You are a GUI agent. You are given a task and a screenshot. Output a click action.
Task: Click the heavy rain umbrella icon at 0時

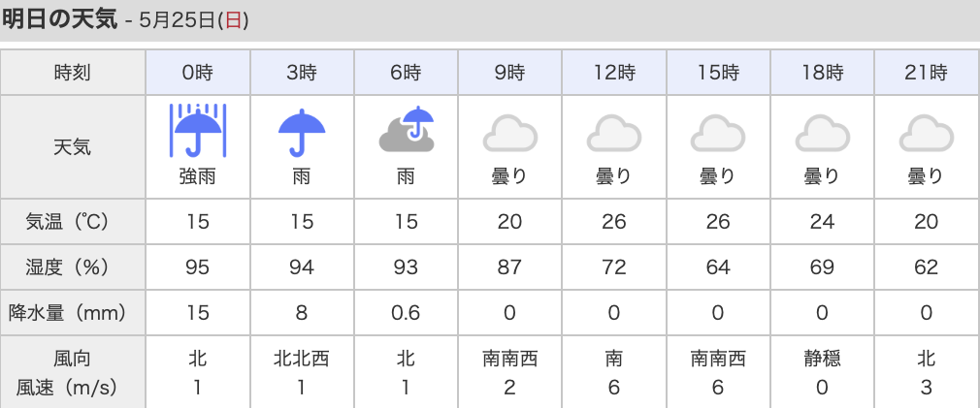point(198,131)
